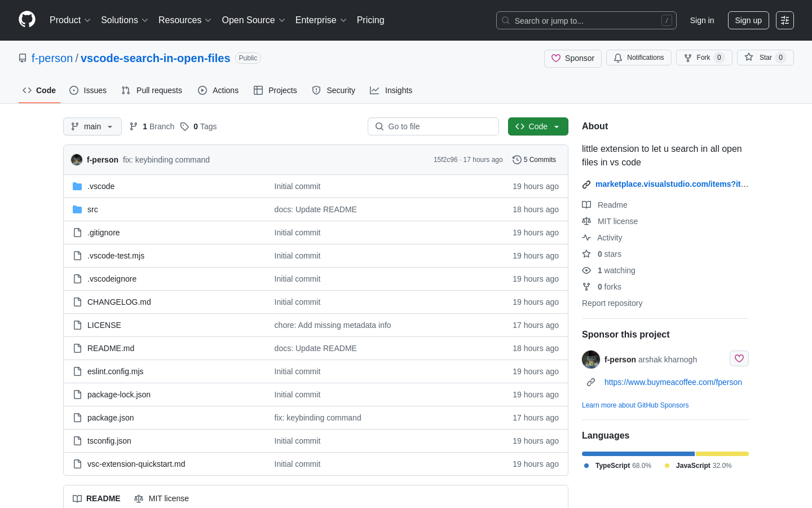Expand the Solutions menu
812x508 pixels.
[125, 20]
